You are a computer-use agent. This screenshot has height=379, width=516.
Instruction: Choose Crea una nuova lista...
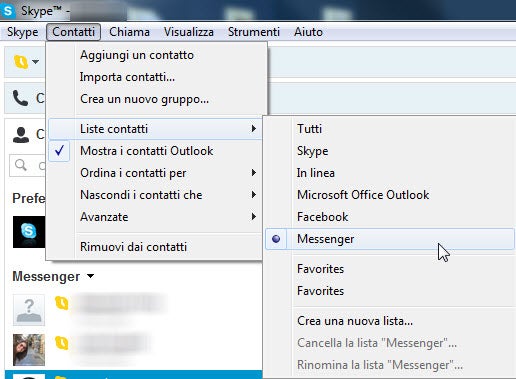[390, 321]
